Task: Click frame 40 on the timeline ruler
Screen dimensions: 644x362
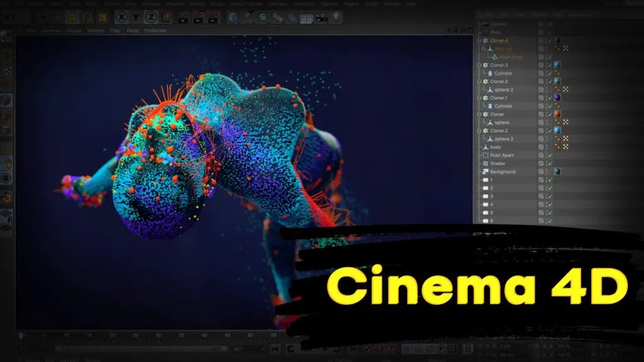Action: [204, 336]
